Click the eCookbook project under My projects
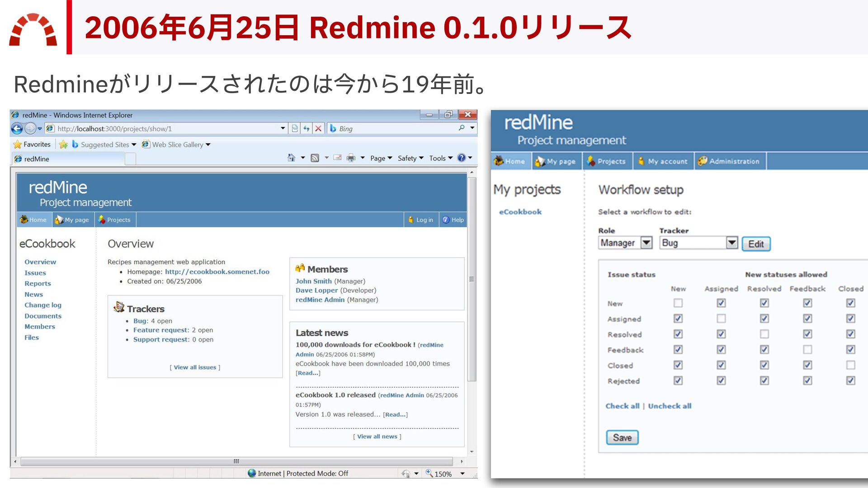Viewport: 868px width, 488px height. pyautogui.click(x=520, y=211)
